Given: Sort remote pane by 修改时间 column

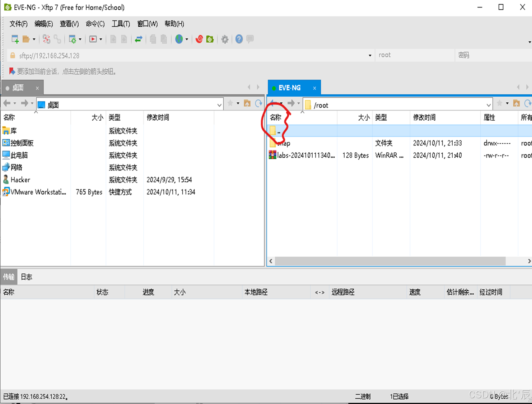Looking at the screenshot, I should point(445,117).
